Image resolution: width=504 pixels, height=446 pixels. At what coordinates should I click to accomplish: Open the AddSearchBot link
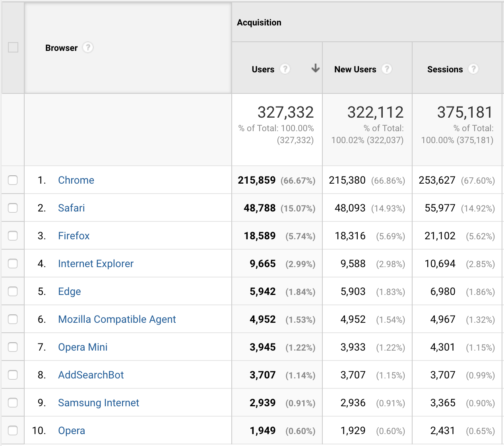[91, 375]
